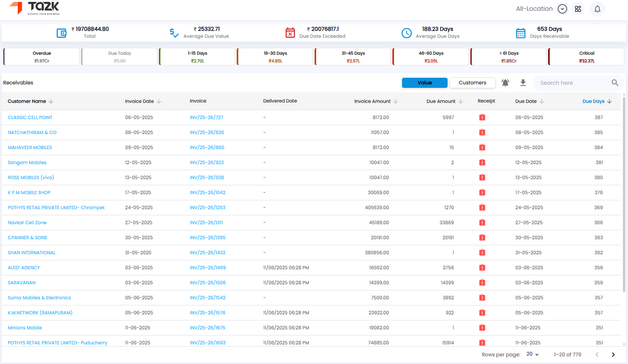Go to next page arrow

[613, 355]
